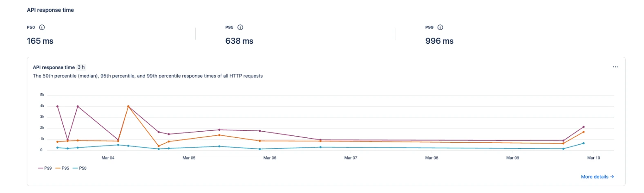644x193 pixels.
Task: Select the last P99 data point on the chart
Action: click(583, 127)
